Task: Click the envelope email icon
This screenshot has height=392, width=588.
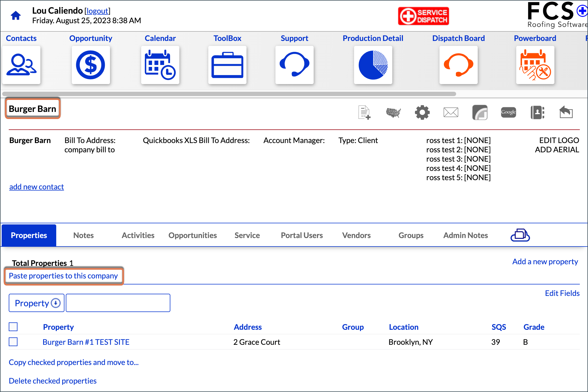Action: point(451,112)
